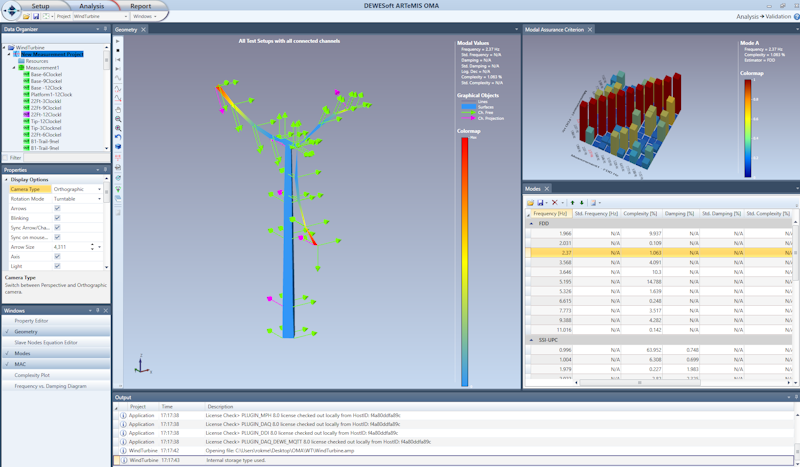The width and height of the screenshot is (800, 467).
Task: Click the Data Organizer pin icon
Action: pos(105,29)
